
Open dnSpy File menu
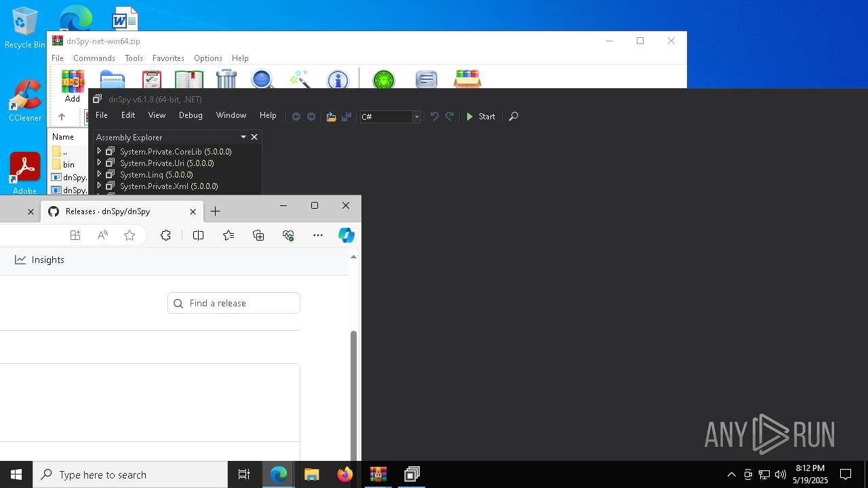102,115
